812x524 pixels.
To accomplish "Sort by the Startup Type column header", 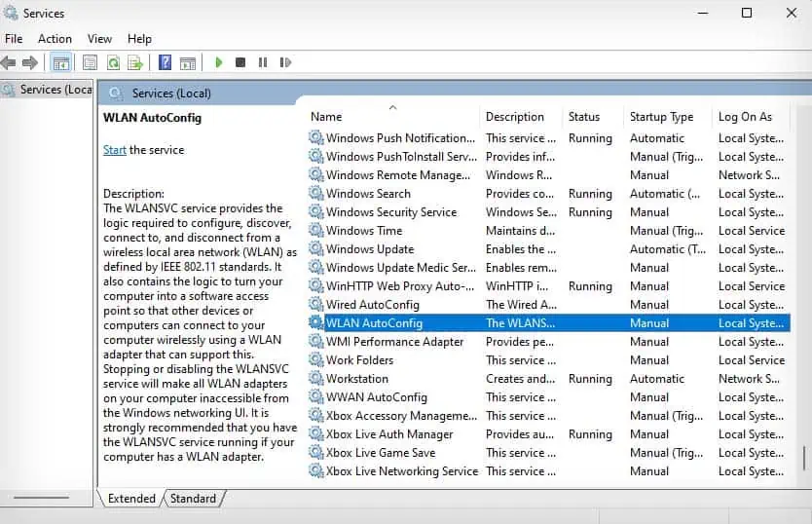I will pyautogui.click(x=668, y=117).
